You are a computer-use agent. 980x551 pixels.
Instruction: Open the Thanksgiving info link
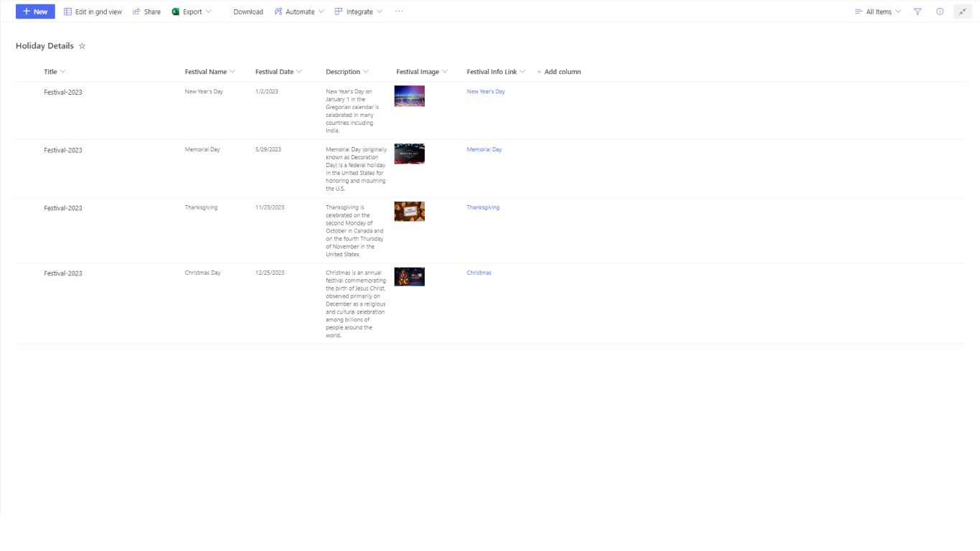[x=483, y=207]
